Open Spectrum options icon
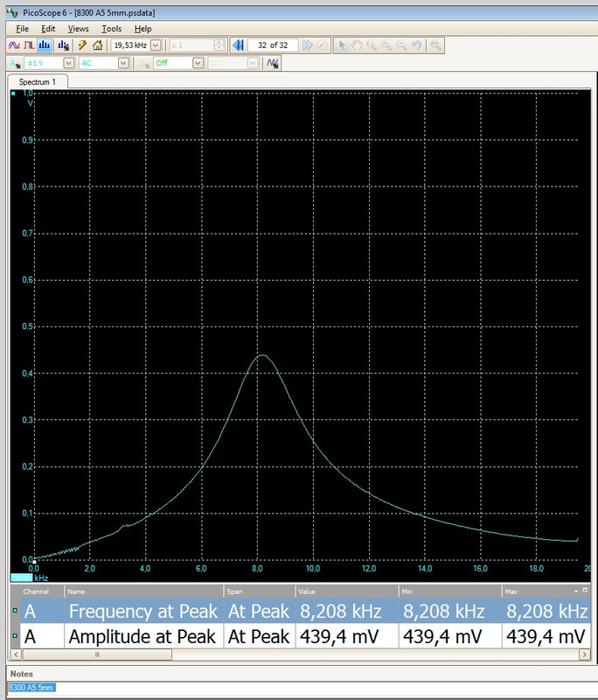The height and width of the screenshot is (700, 598). click(x=64, y=45)
